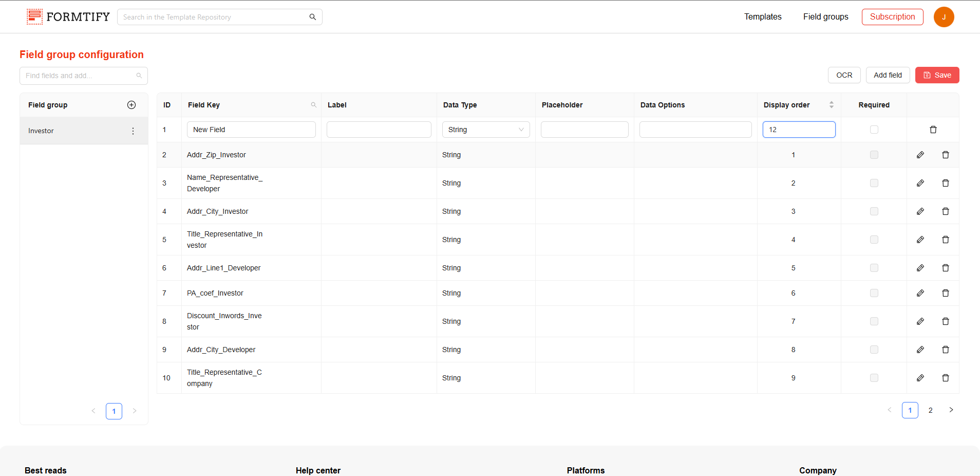Click the Field Key column search icon
Screen dimensions: 980x476
coord(313,105)
